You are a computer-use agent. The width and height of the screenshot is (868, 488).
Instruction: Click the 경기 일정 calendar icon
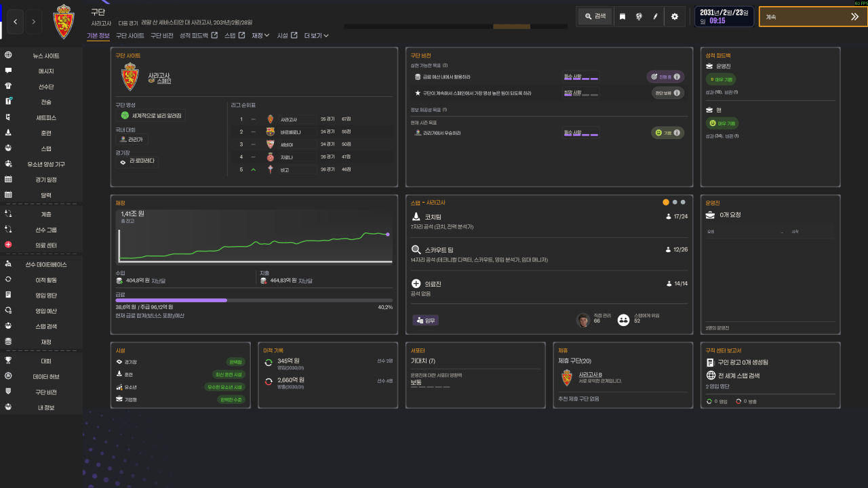8,180
